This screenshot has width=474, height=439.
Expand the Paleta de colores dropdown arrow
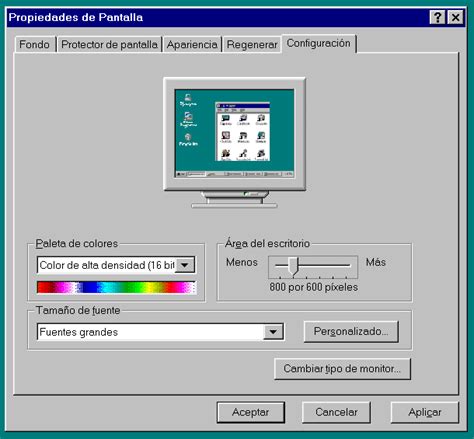tap(185, 265)
